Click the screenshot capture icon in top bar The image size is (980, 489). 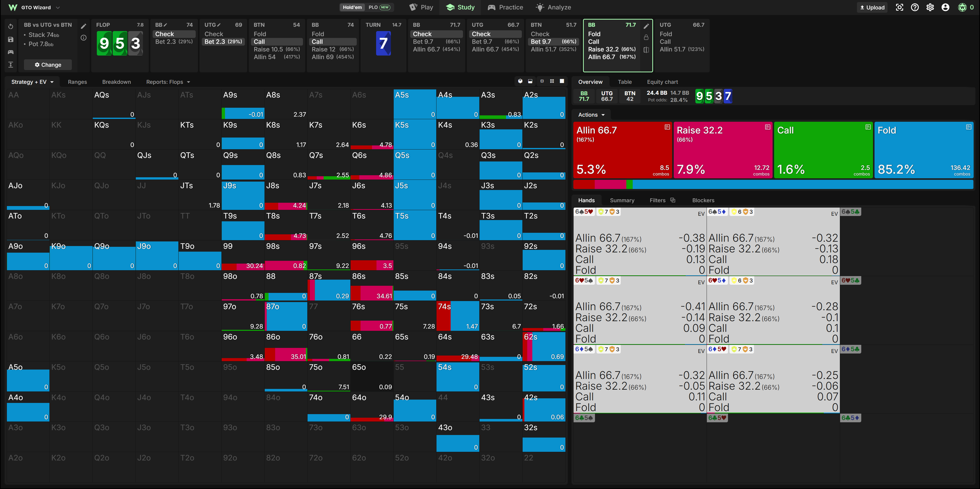[899, 7]
